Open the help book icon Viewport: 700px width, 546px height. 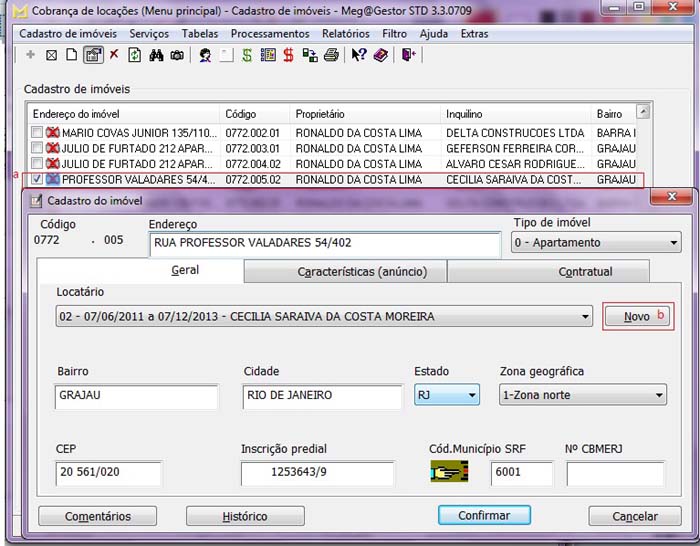381,55
